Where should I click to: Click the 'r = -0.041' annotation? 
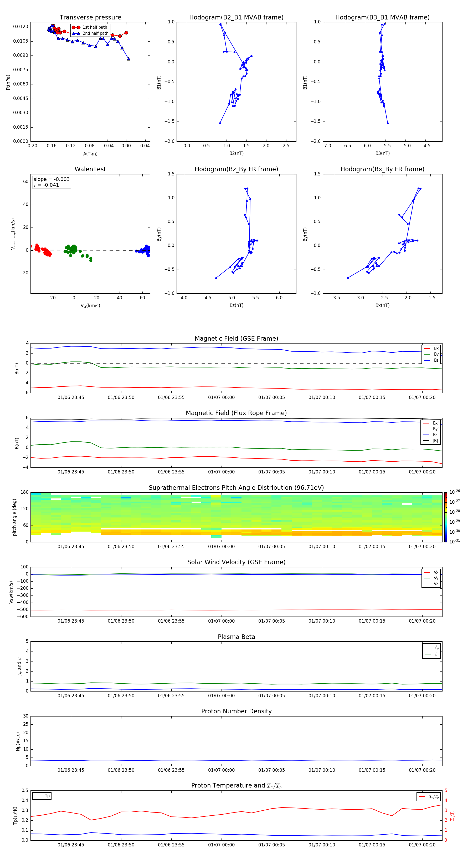(x=47, y=185)
